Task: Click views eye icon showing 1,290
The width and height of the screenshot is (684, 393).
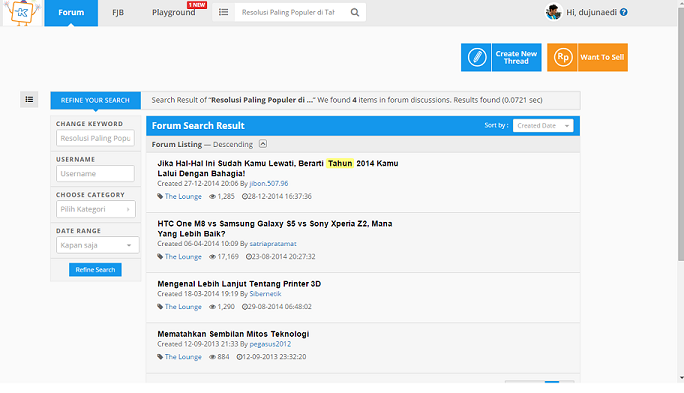Action: [x=212, y=307]
